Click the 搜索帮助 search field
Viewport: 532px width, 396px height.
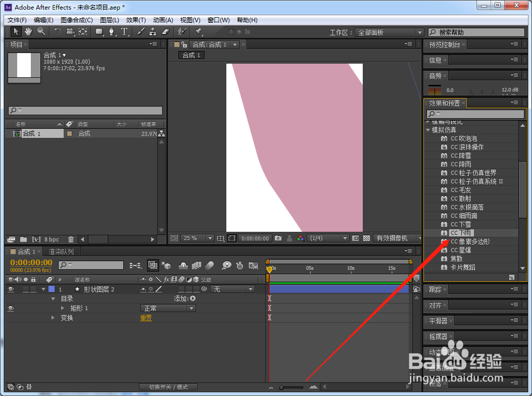click(476, 32)
